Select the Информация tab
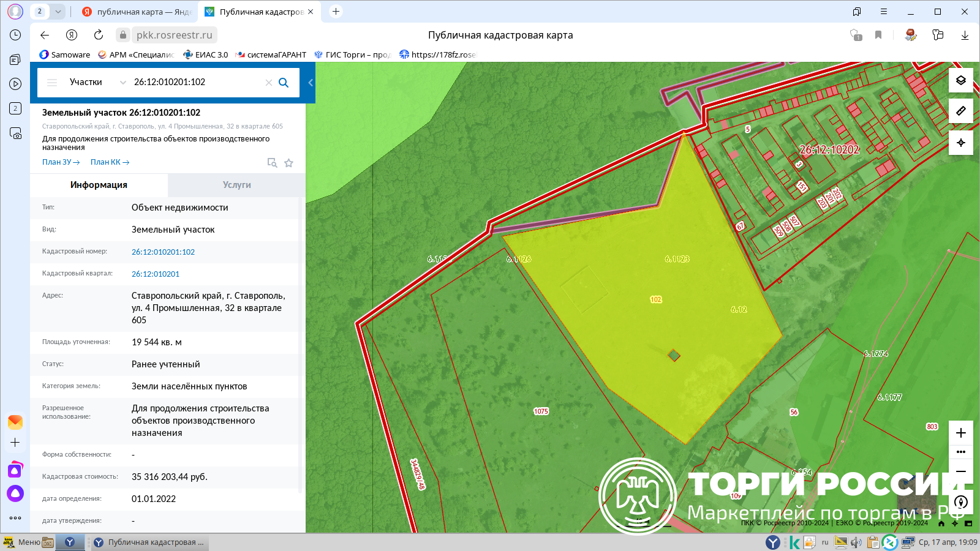 pyautogui.click(x=99, y=185)
